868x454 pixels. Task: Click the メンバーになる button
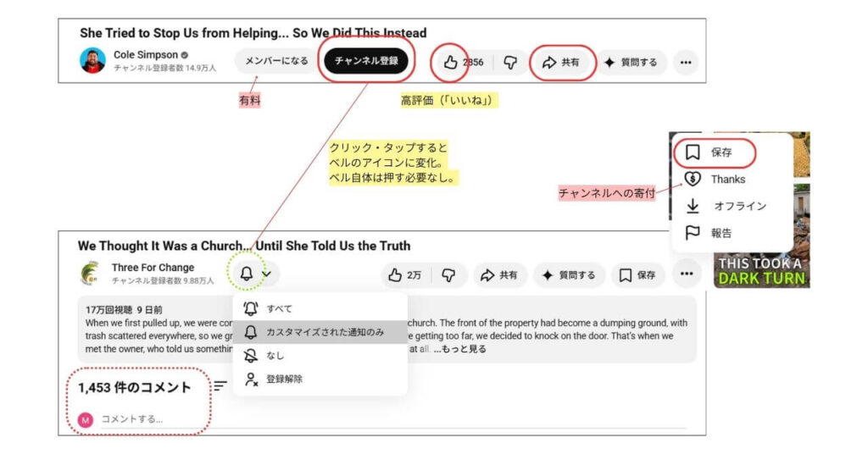(276, 61)
